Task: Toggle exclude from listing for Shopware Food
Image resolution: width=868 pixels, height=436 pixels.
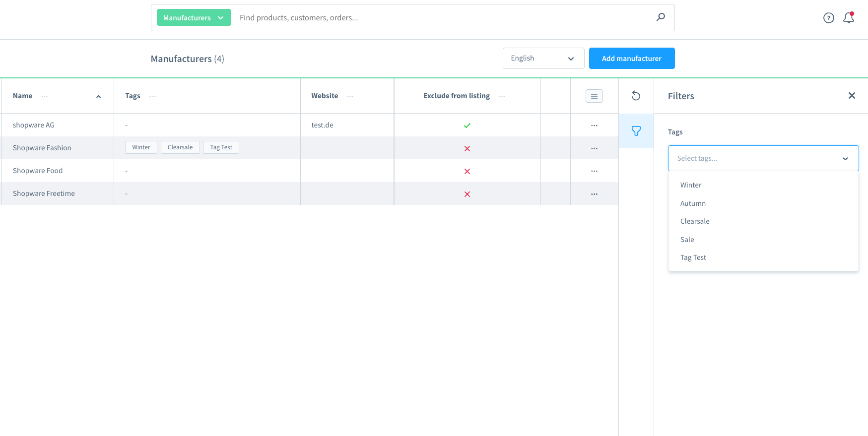Action: 467,171
